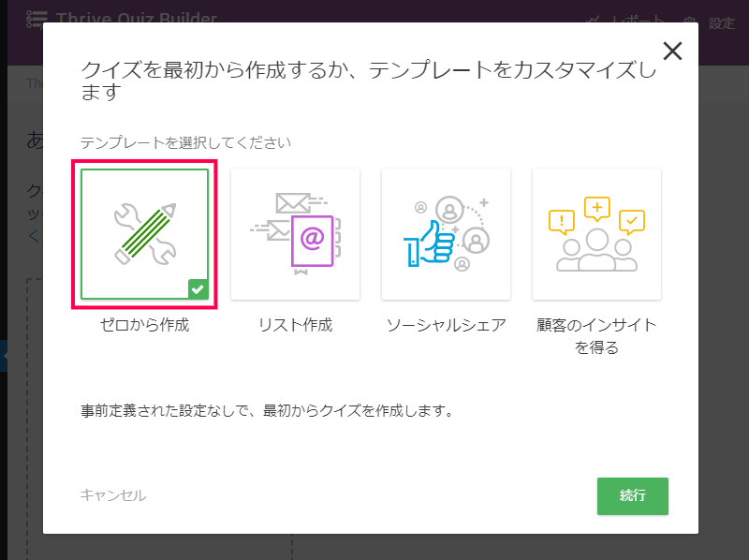Open the 設定 menu item
Screen dimensions: 749x560
(x=722, y=23)
